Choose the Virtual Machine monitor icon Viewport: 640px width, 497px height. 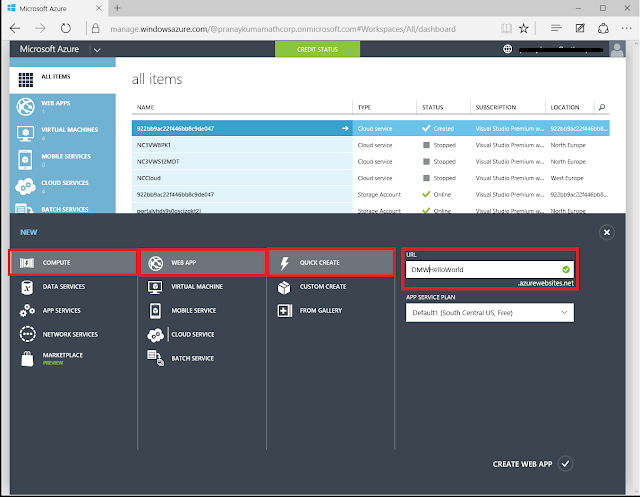(x=155, y=287)
